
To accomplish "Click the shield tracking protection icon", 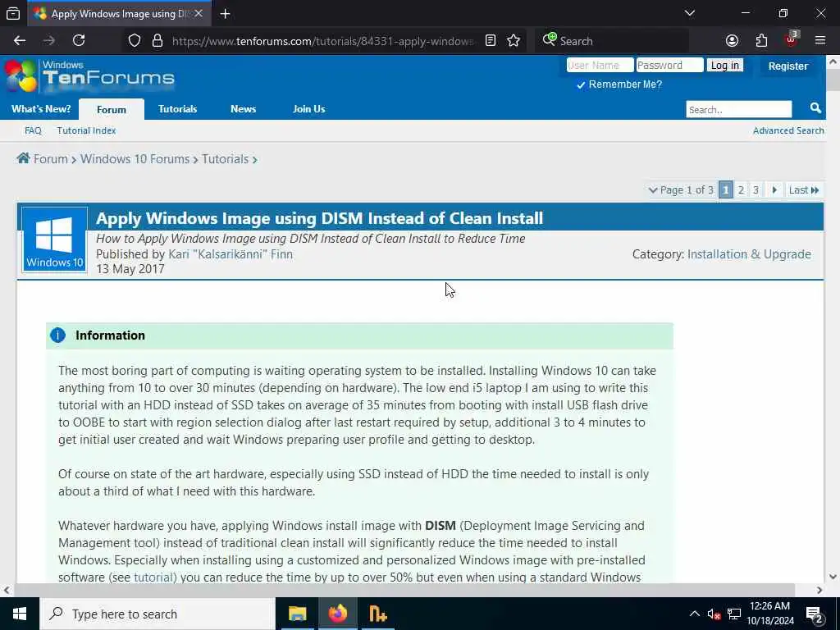I will [135, 41].
